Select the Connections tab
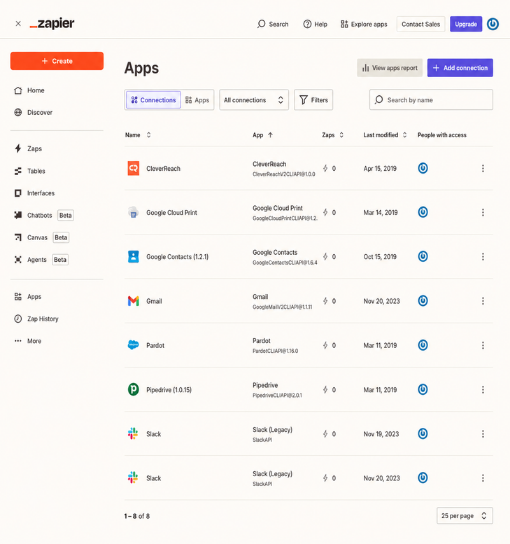This screenshot has height=544, width=510. coord(153,100)
